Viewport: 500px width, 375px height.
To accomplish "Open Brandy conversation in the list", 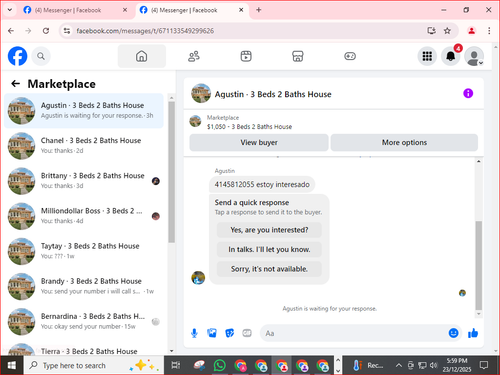I will click(x=84, y=286).
